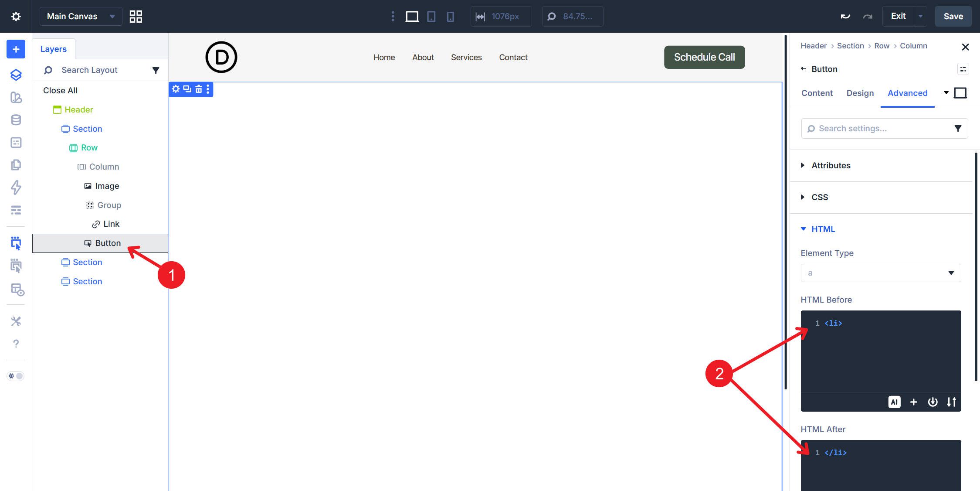Image resolution: width=980 pixels, height=491 pixels.
Task: Switch to the Design tab
Action: click(x=860, y=93)
